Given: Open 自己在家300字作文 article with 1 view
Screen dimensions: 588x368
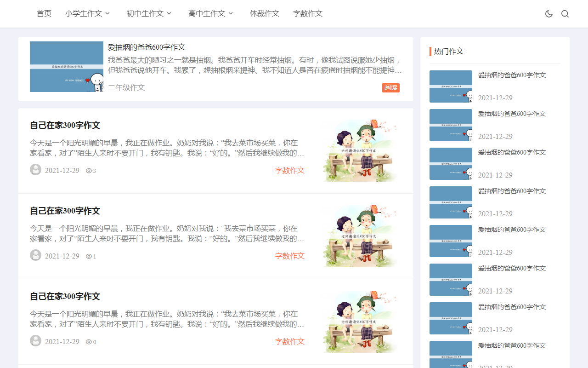Looking at the screenshot, I should coord(65,211).
